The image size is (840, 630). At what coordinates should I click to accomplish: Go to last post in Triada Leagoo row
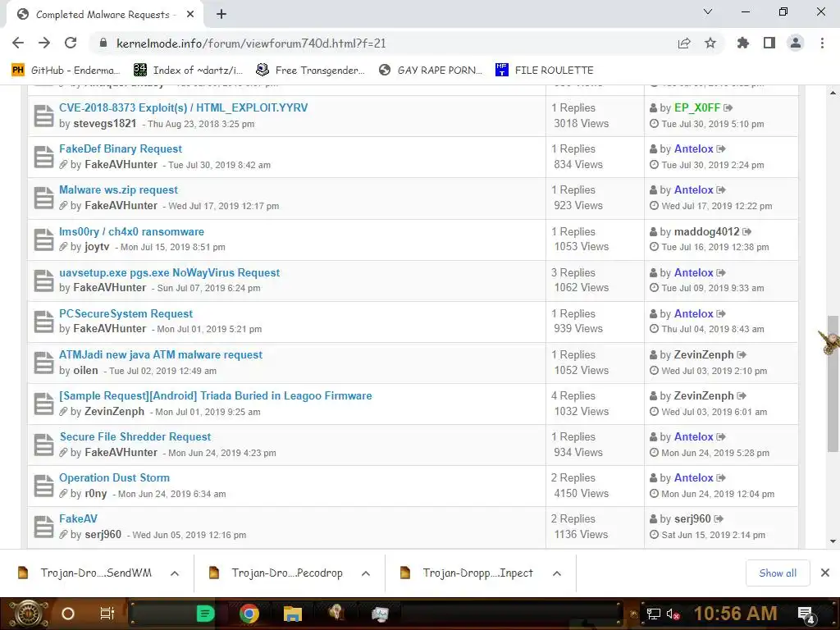[742, 396]
